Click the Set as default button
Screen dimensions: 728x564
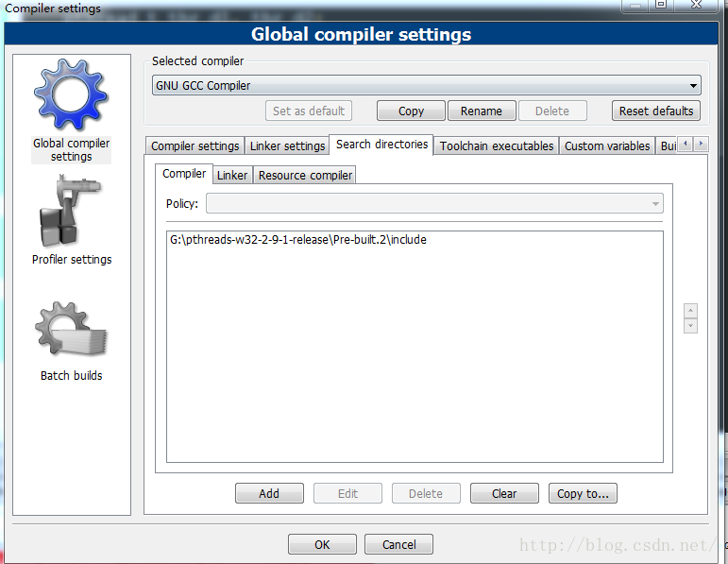tap(309, 111)
